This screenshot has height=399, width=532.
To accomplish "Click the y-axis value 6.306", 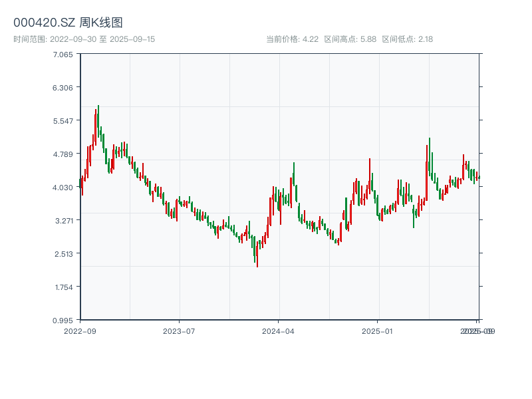I will pyautogui.click(x=63, y=88).
